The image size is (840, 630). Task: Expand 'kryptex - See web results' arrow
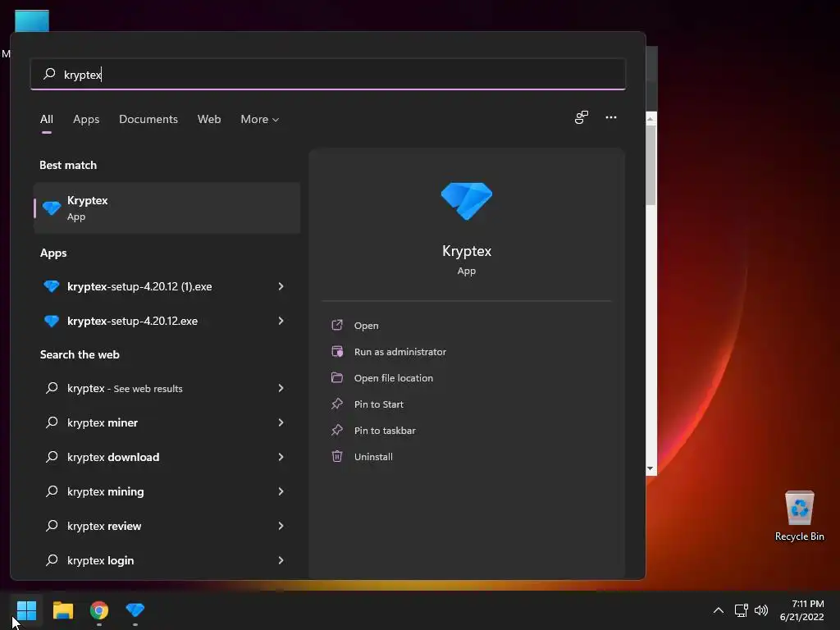tap(281, 388)
